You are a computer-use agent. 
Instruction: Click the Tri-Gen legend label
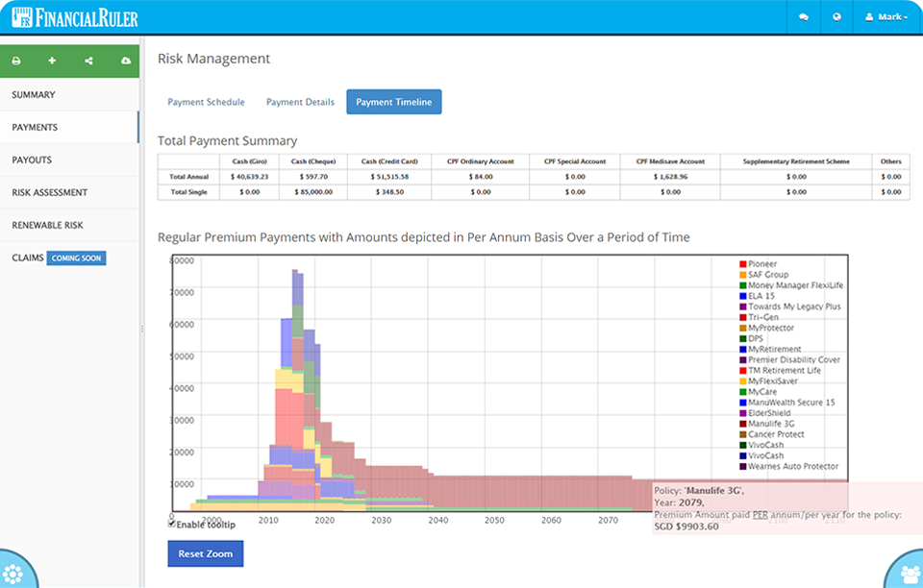coord(763,317)
